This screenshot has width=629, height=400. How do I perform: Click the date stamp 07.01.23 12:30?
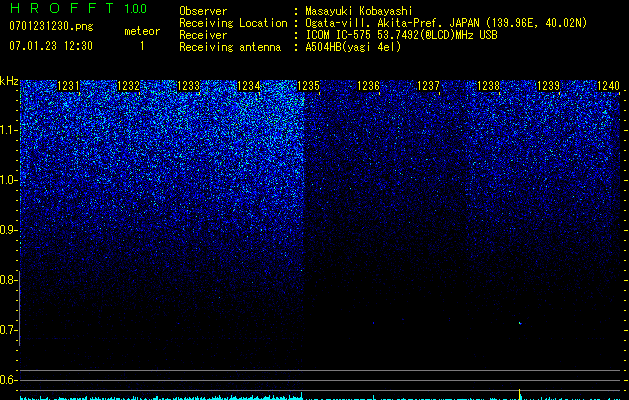click(x=51, y=46)
